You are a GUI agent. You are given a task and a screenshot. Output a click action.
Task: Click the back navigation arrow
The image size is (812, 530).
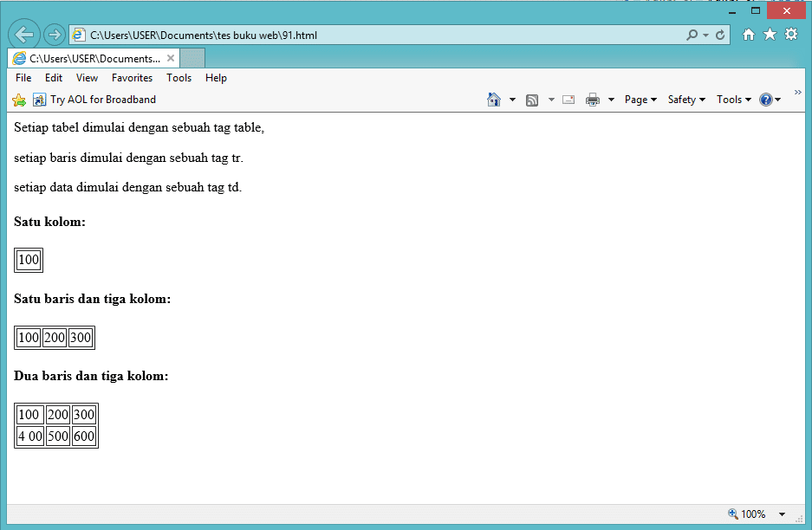[x=23, y=34]
